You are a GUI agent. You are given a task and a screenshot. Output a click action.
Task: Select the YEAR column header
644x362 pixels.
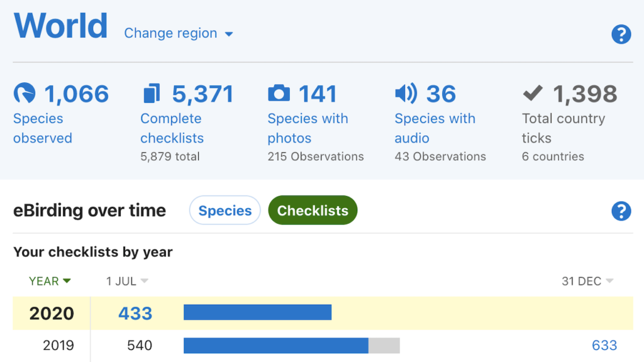[44, 281]
